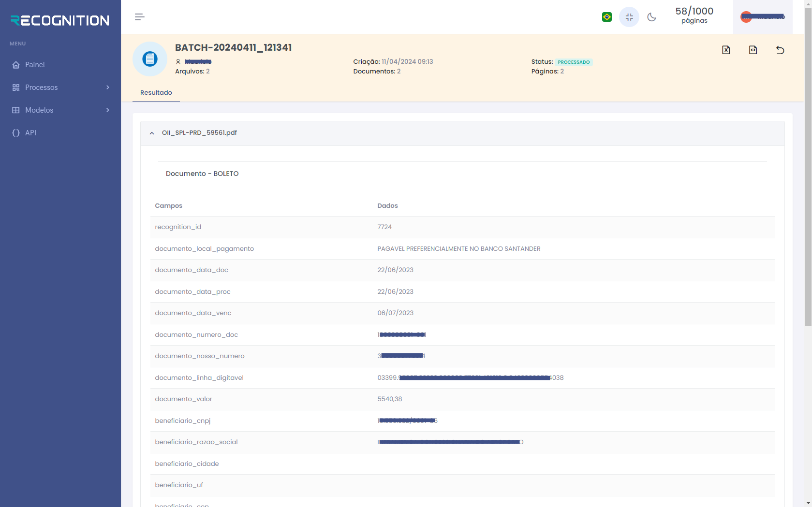Open the API section with curly braces icon

(30, 132)
